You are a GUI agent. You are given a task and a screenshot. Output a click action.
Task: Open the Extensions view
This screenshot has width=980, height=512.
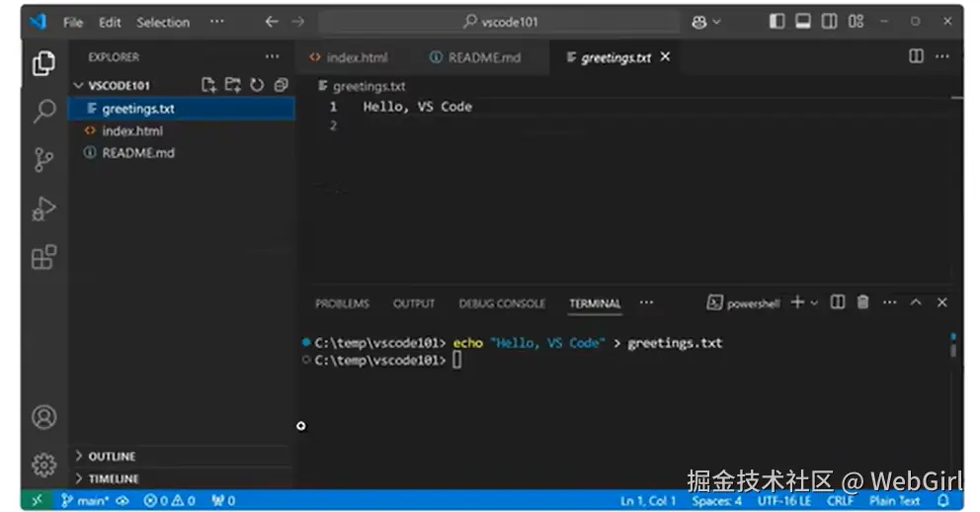point(43,257)
